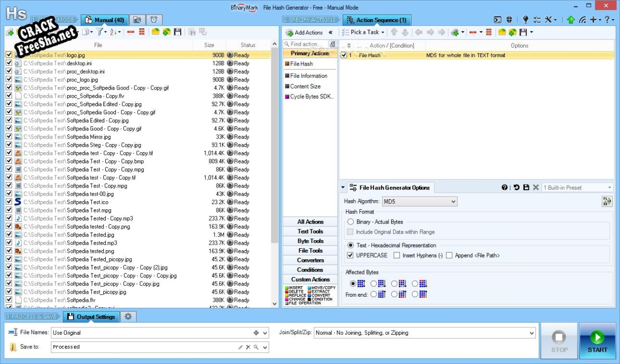Image resolution: width=620 pixels, height=364 pixels.
Task: Click the lightbulb tips icon in top toolbar
Action: tap(525, 20)
